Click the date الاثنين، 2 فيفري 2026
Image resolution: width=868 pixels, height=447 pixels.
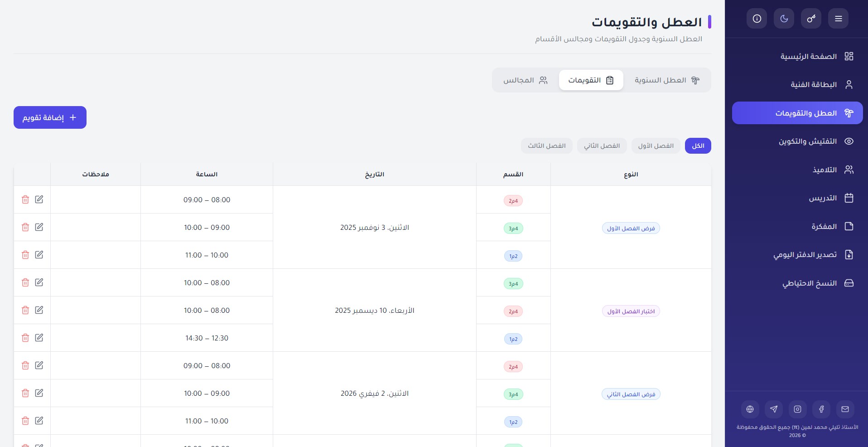(x=375, y=393)
